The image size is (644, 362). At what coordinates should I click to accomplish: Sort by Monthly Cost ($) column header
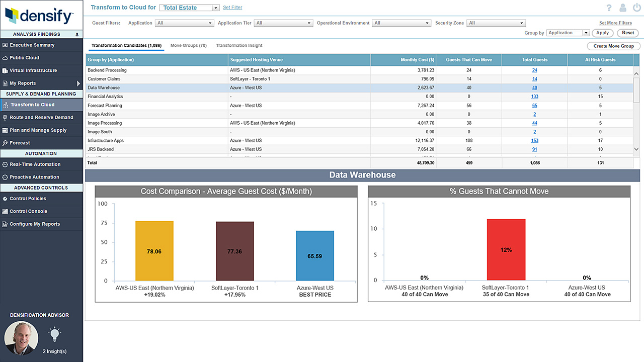point(404,60)
